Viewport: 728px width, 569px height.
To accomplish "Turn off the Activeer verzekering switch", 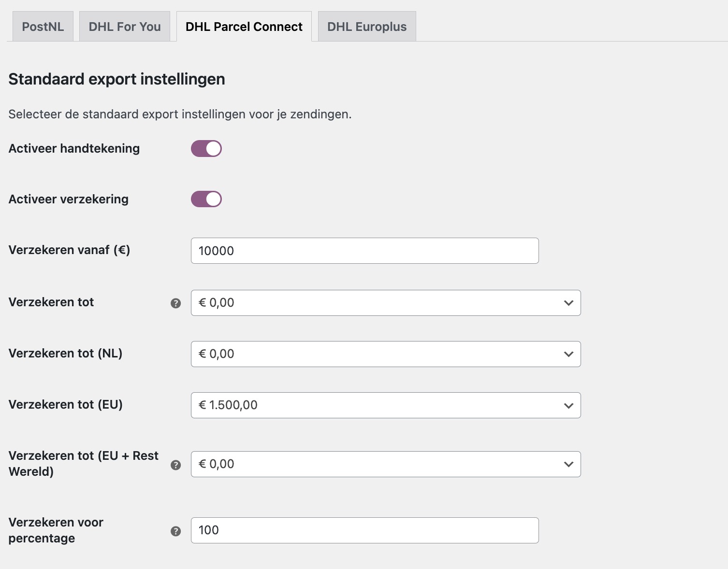I will 206,199.
